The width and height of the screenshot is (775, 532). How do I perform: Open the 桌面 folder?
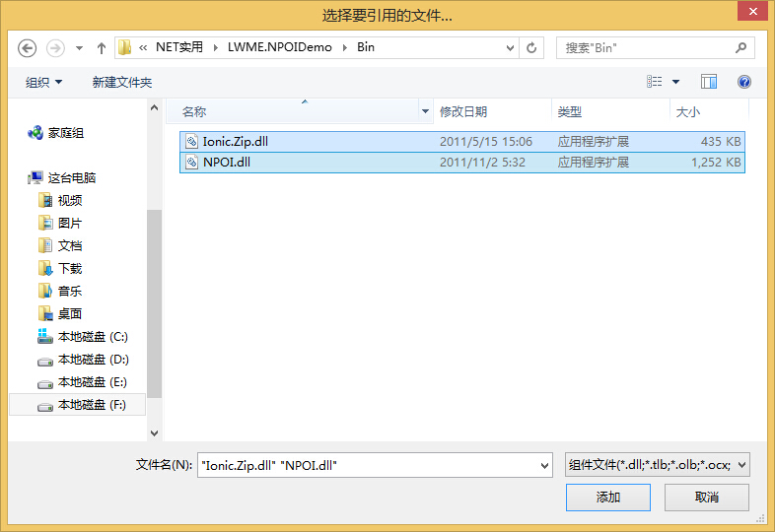point(70,314)
